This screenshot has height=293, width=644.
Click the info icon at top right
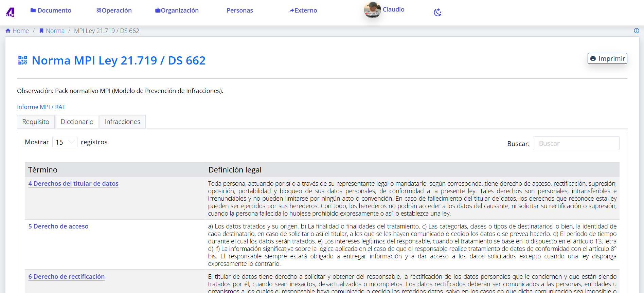pos(637,31)
